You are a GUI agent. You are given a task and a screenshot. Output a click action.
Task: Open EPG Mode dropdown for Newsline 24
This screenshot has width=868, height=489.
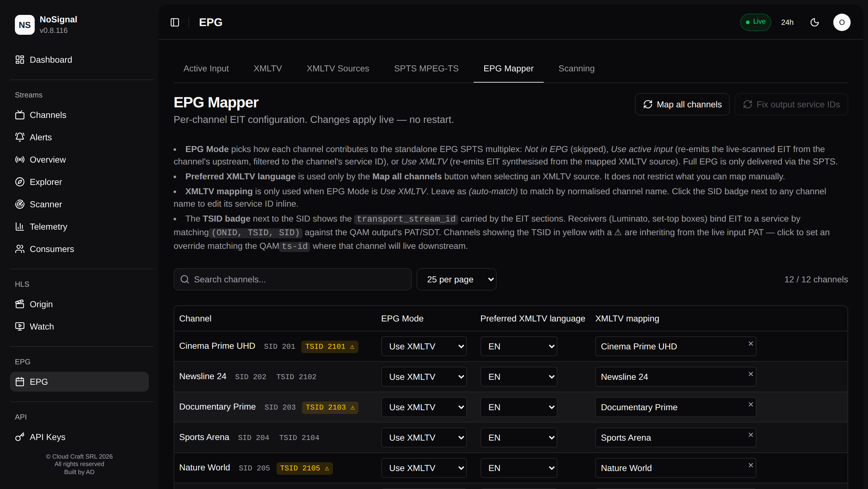424,377
